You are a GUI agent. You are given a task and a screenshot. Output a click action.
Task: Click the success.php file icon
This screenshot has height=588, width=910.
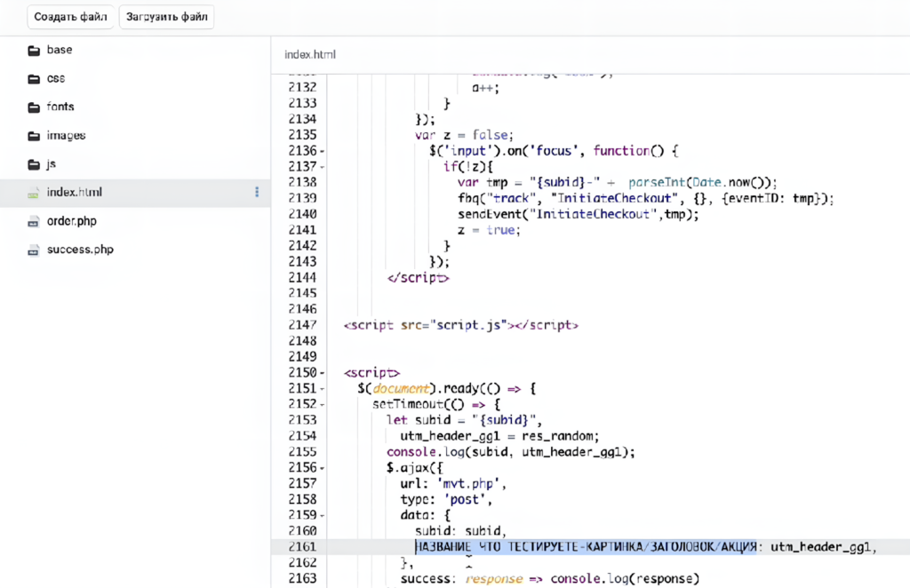coord(34,250)
